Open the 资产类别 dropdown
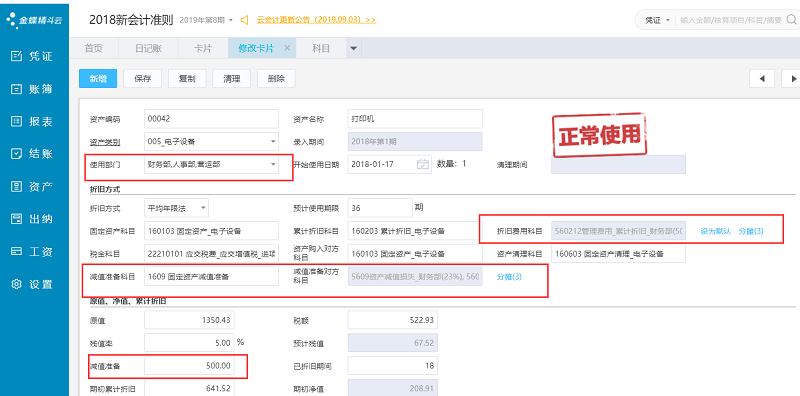The image size is (800, 396). [x=273, y=141]
